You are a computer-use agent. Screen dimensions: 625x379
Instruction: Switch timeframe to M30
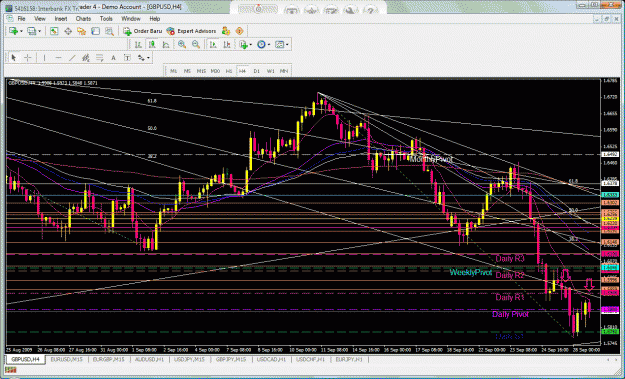pos(215,71)
